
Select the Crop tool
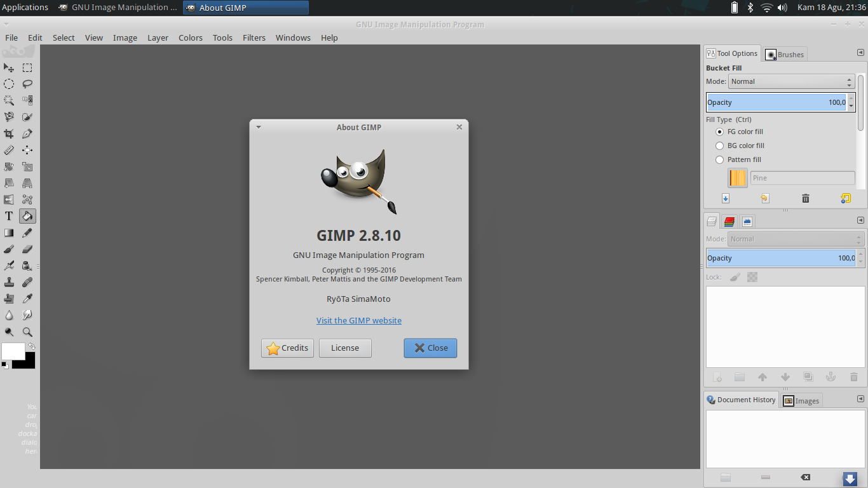coord(9,133)
